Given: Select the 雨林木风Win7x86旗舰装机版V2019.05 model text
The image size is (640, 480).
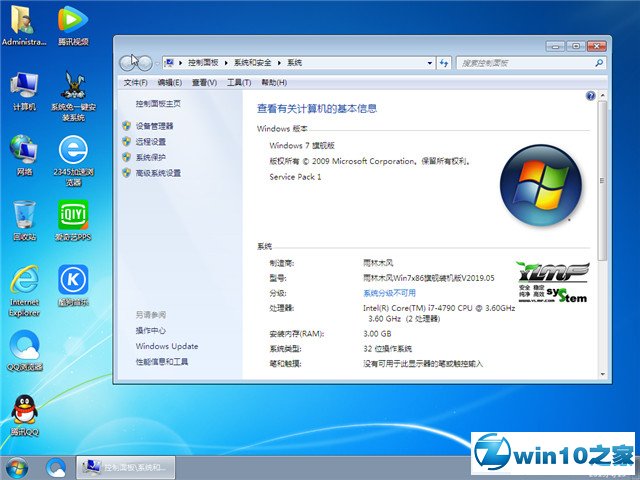Looking at the screenshot, I should pyautogui.click(x=429, y=278).
